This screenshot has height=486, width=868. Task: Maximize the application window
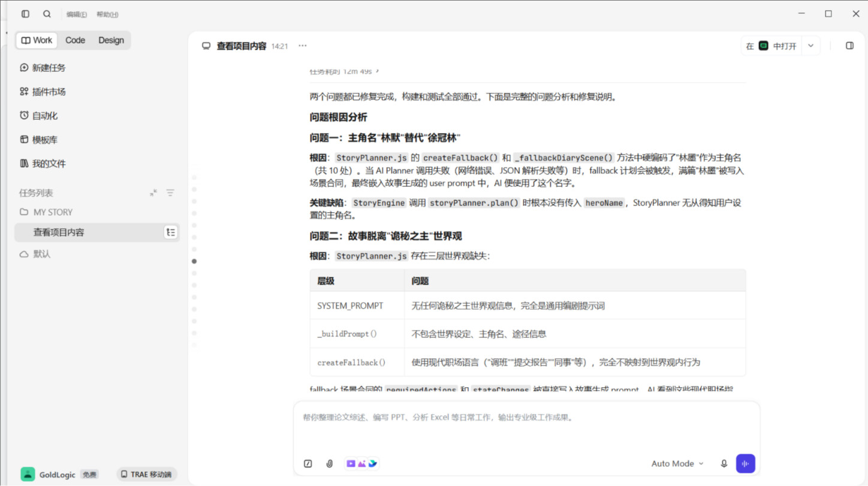pyautogui.click(x=828, y=14)
